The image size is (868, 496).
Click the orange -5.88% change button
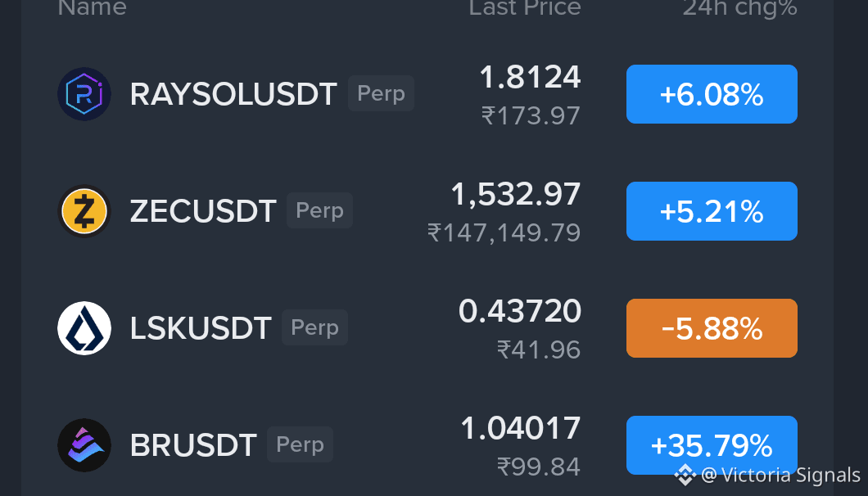pyautogui.click(x=712, y=328)
